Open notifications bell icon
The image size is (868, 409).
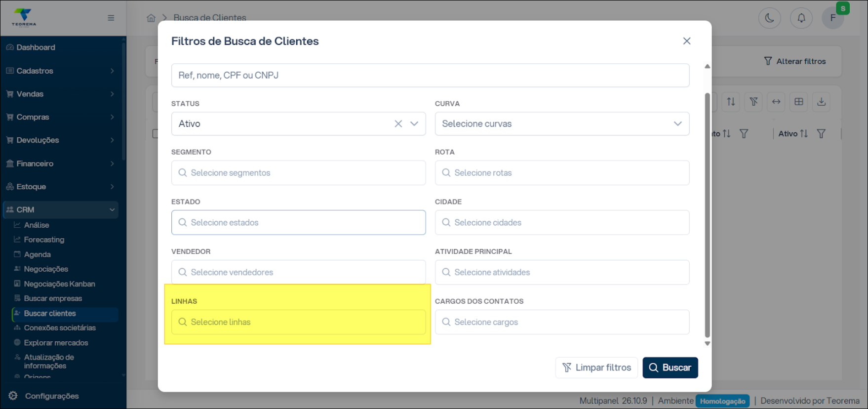tap(801, 18)
